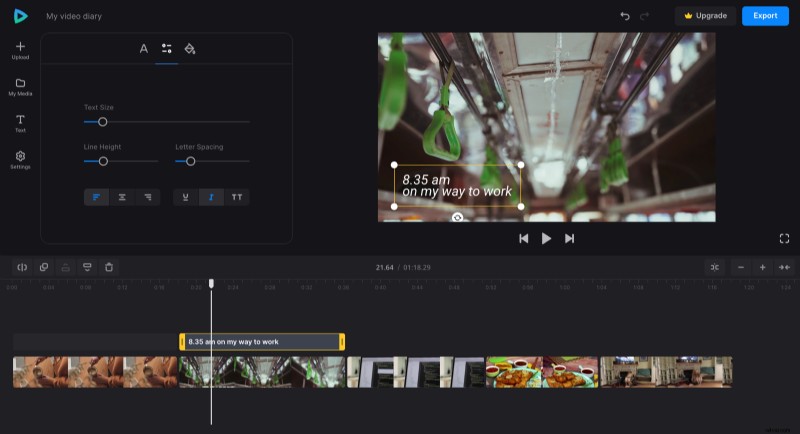Open the Upload panel
The width and height of the screenshot is (800, 434).
(x=20, y=50)
